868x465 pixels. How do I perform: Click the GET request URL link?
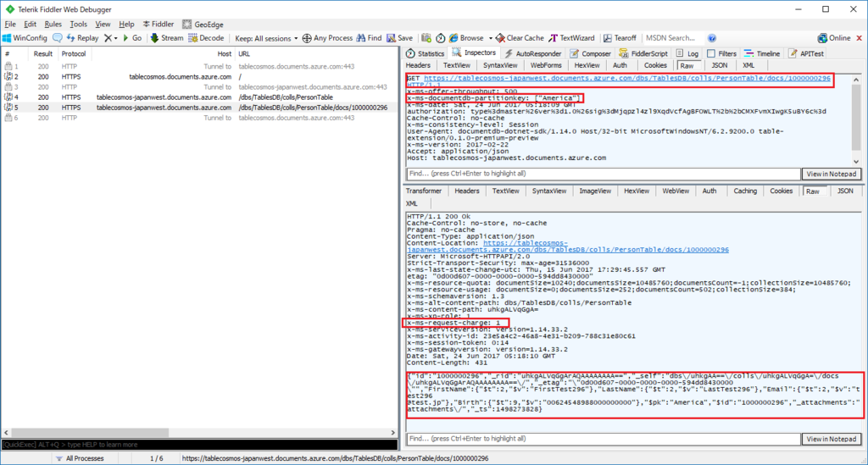[626, 79]
